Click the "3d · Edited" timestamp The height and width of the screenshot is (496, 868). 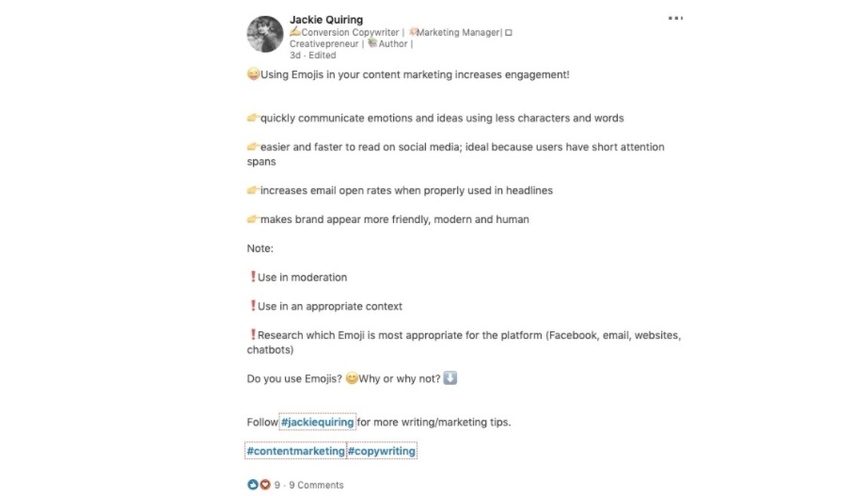312,56
